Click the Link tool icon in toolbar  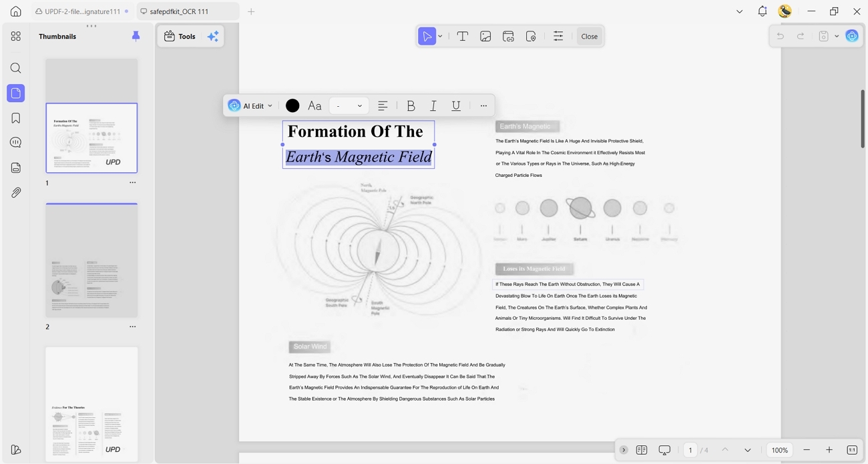(508, 37)
